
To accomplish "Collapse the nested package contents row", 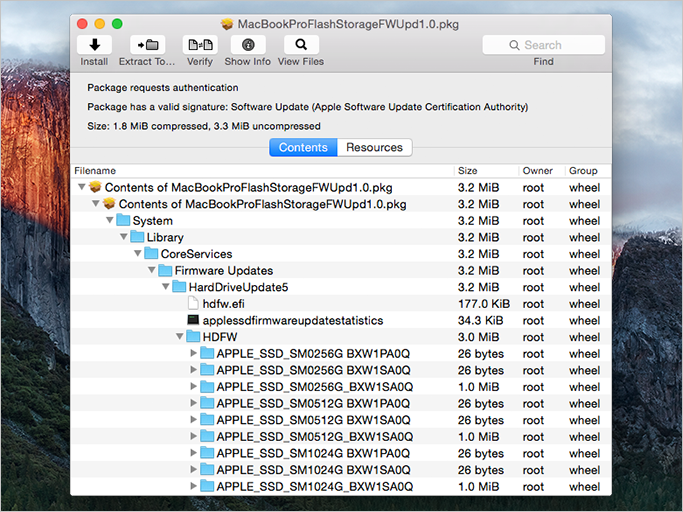I will pos(95,203).
